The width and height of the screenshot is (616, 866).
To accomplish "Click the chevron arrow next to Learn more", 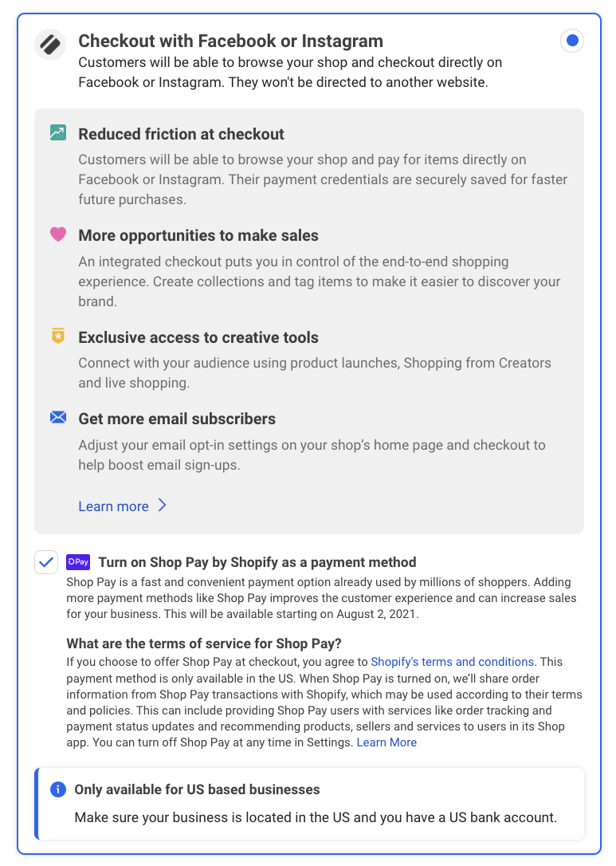I will [x=162, y=506].
